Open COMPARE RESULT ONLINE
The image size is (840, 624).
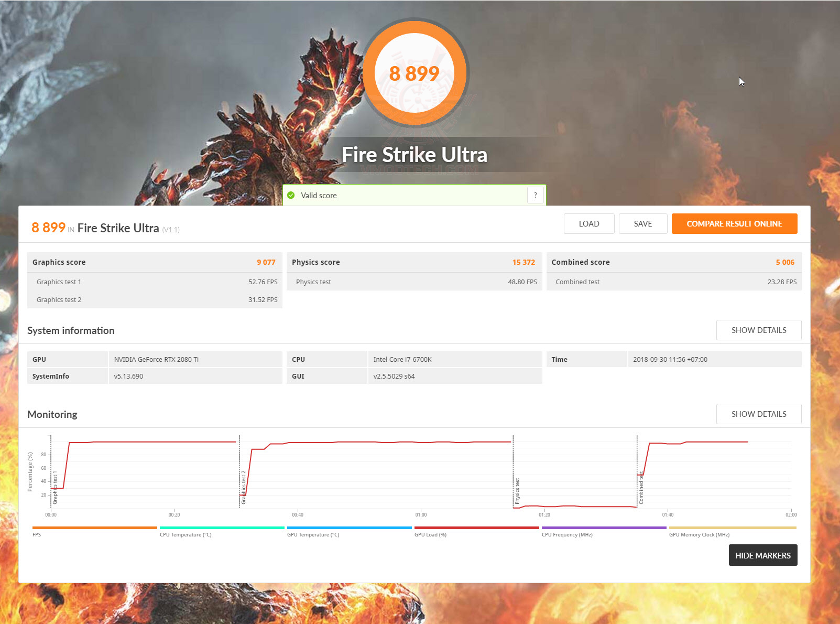[734, 223]
